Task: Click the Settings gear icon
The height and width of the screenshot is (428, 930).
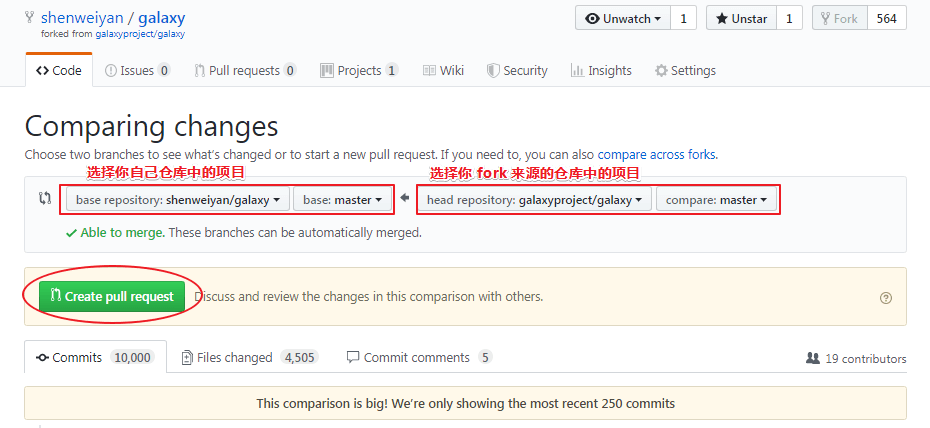Action: coord(661,71)
